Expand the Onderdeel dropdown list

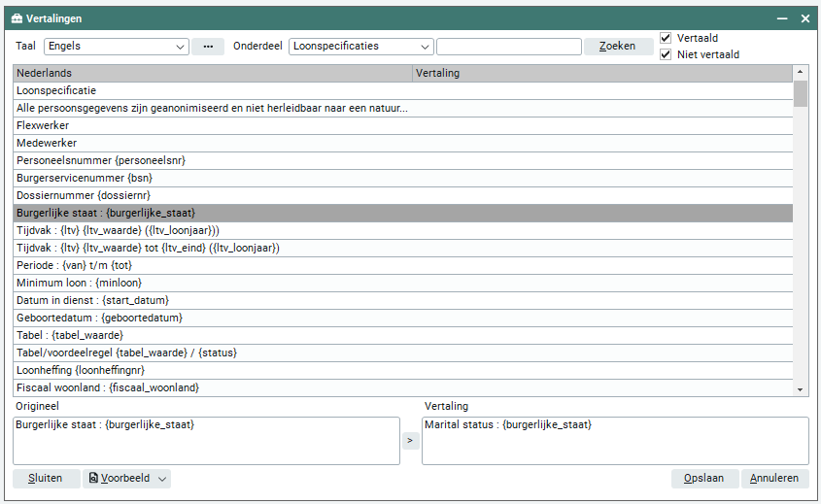(426, 47)
